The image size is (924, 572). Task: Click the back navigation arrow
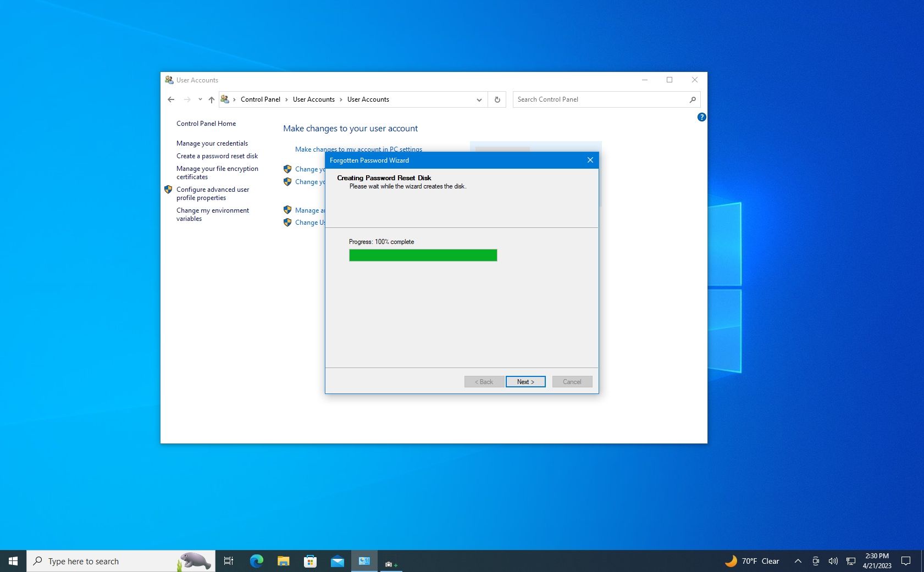pyautogui.click(x=171, y=99)
